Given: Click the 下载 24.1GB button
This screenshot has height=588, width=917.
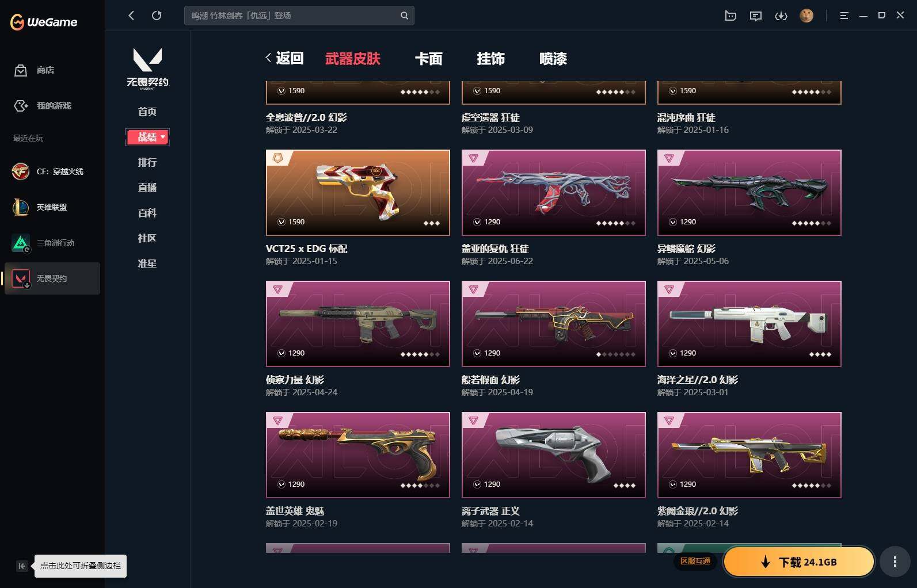Looking at the screenshot, I should pyautogui.click(x=799, y=562).
